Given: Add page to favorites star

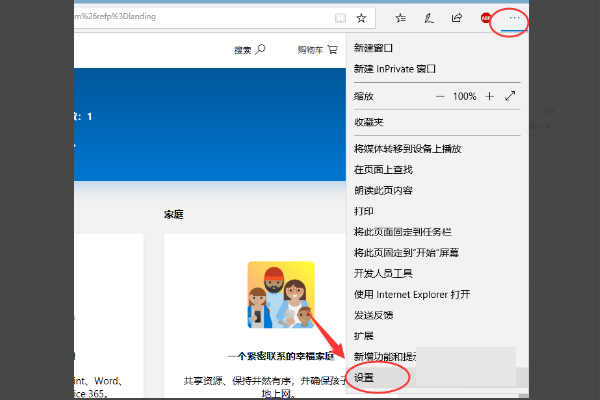Looking at the screenshot, I should (361, 18).
